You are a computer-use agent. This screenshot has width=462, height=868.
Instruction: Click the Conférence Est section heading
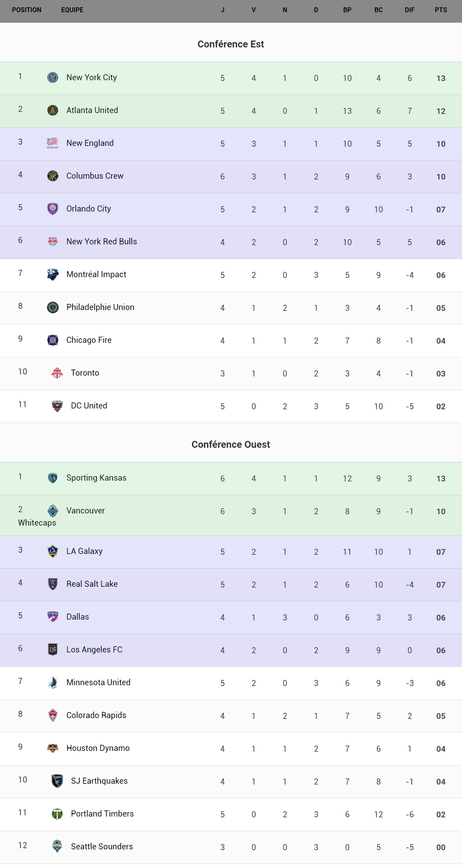click(231, 44)
